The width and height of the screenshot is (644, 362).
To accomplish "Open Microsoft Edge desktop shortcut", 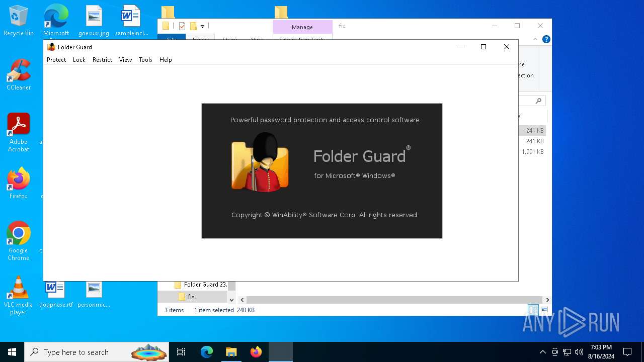I will [56, 21].
